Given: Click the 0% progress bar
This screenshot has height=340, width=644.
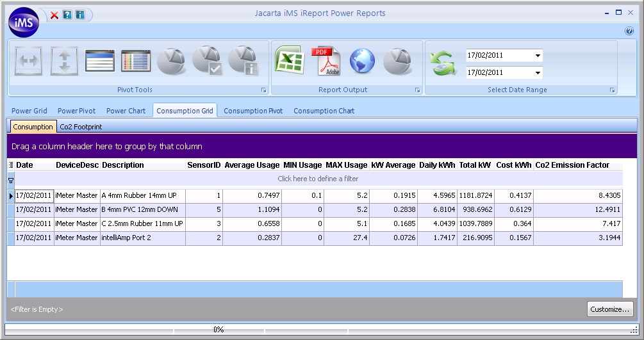Looking at the screenshot, I should (x=219, y=330).
